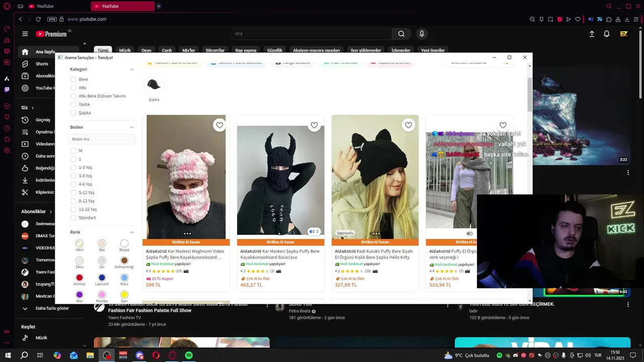Collapse the Kategori filter section

click(x=132, y=69)
